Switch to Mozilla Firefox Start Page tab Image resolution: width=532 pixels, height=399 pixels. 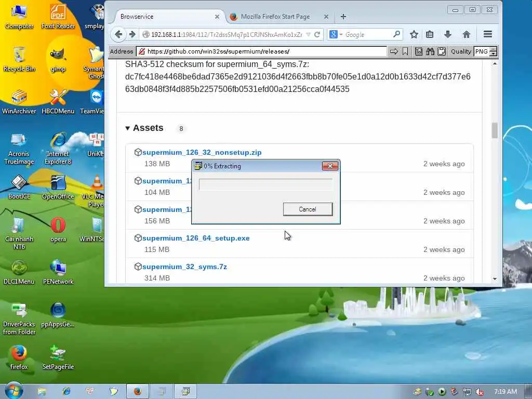[x=275, y=17]
